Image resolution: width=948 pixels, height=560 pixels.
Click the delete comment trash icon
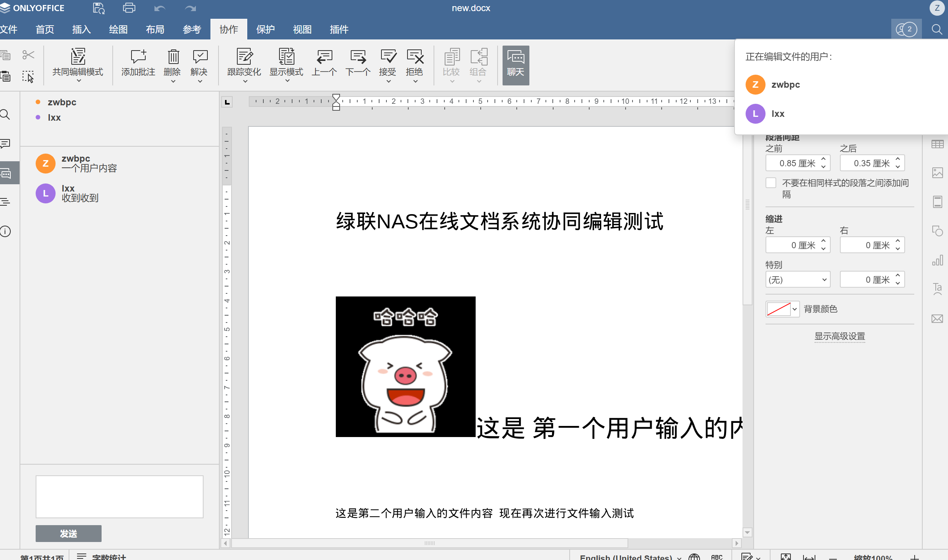(x=173, y=57)
